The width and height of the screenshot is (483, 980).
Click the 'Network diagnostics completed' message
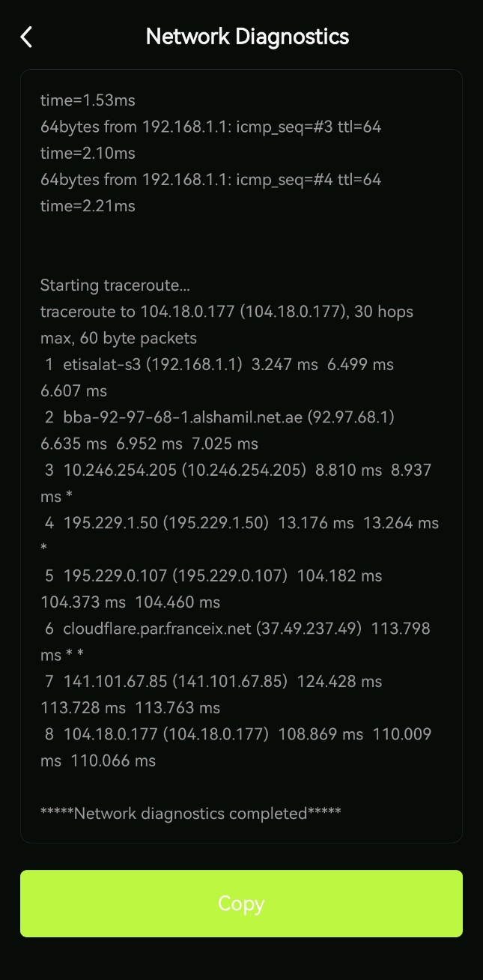click(191, 813)
